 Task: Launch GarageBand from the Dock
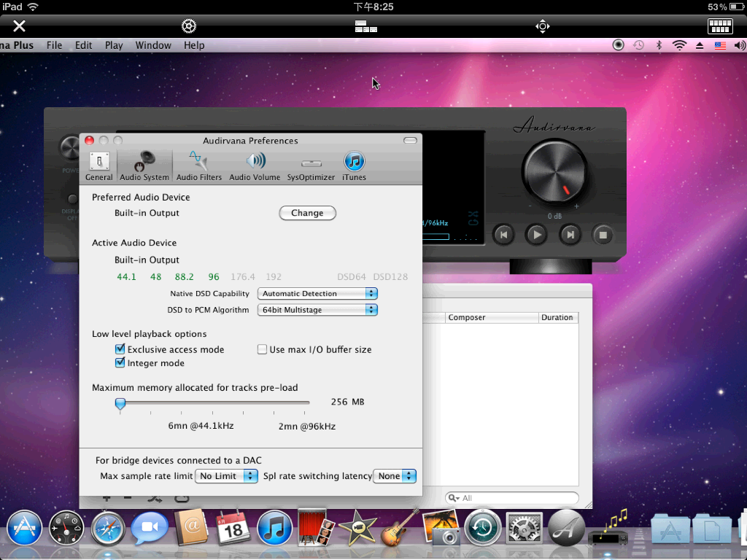[399, 528]
